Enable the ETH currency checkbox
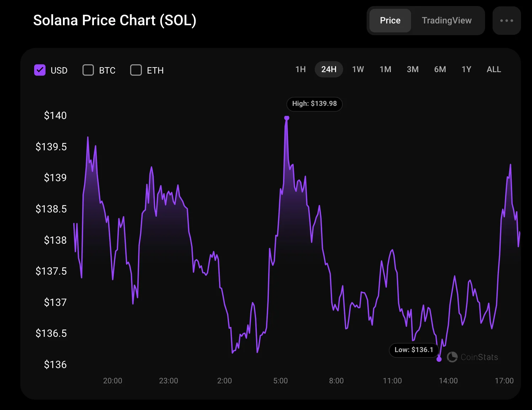The height and width of the screenshot is (410, 532). tap(136, 70)
